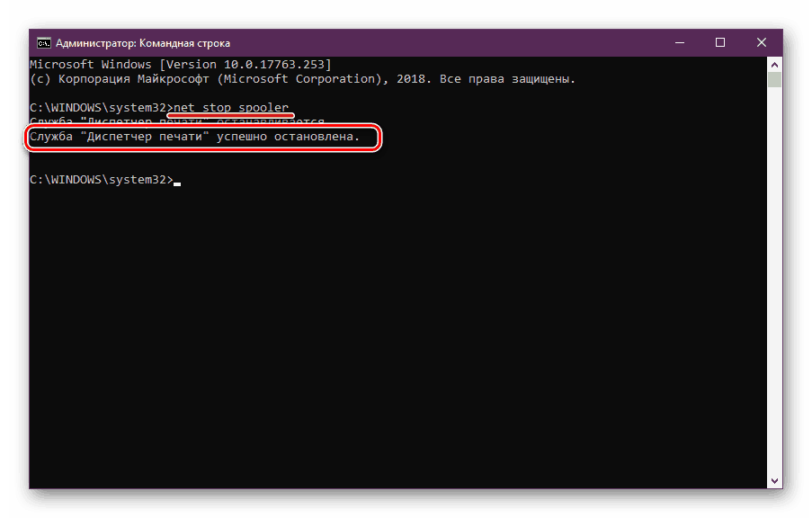Minimize the Command Prompt window
This screenshot has width=812, height=518.
point(677,42)
